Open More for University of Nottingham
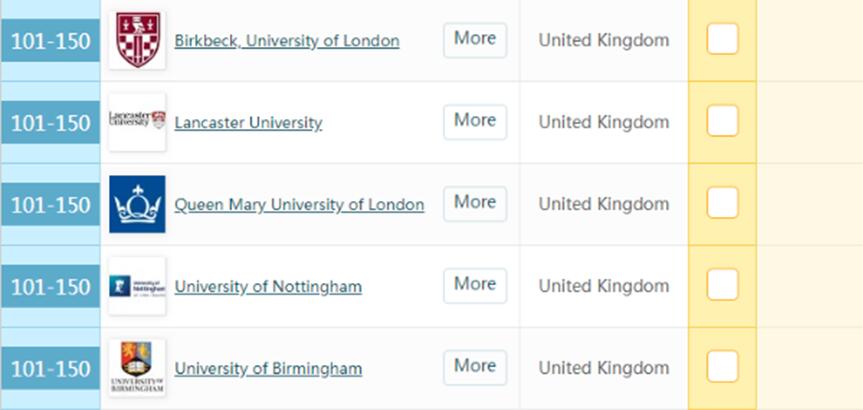Viewport: 863px width, 410px height. click(475, 285)
